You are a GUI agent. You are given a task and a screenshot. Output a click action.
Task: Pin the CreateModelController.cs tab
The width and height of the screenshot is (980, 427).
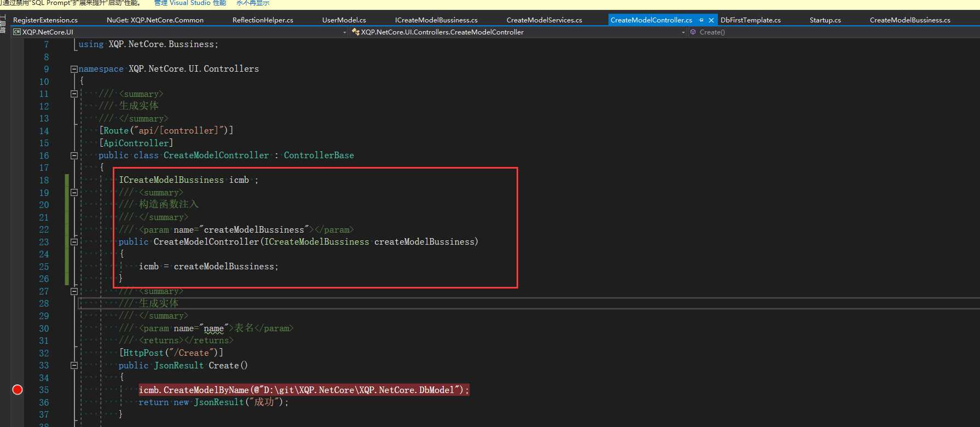(701, 20)
